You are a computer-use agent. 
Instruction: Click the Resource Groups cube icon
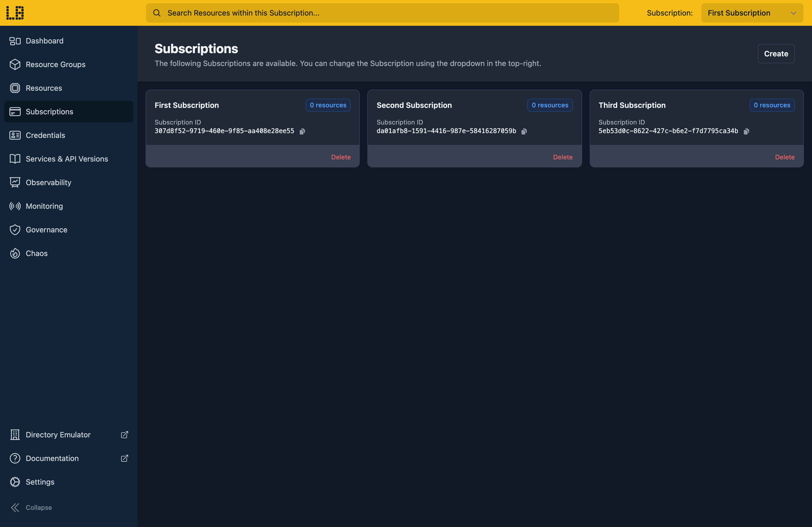click(15, 64)
